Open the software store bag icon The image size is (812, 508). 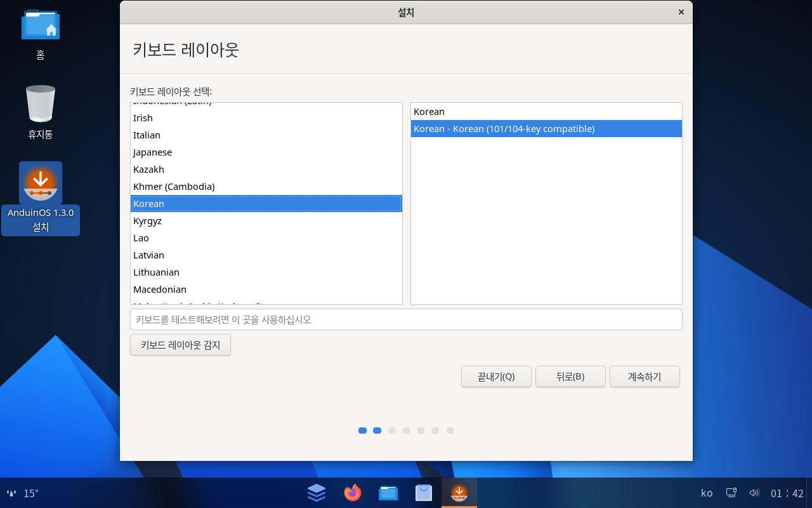click(x=424, y=492)
